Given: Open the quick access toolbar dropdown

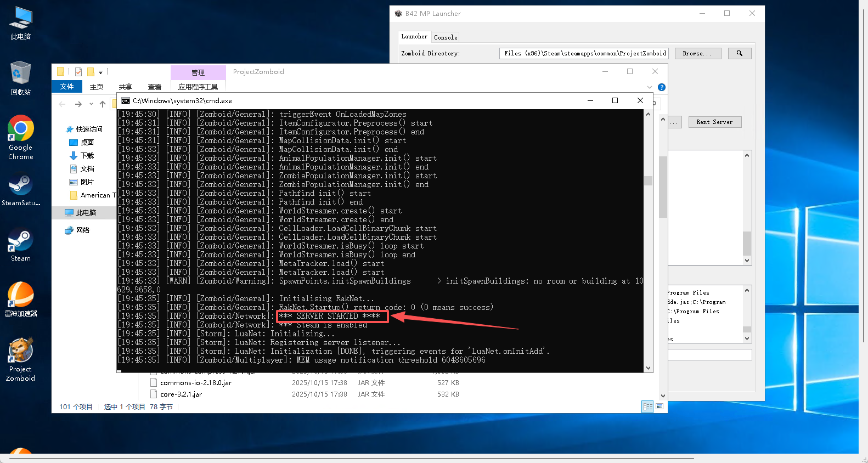Looking at the screenshot, I should tap(101, 72).
